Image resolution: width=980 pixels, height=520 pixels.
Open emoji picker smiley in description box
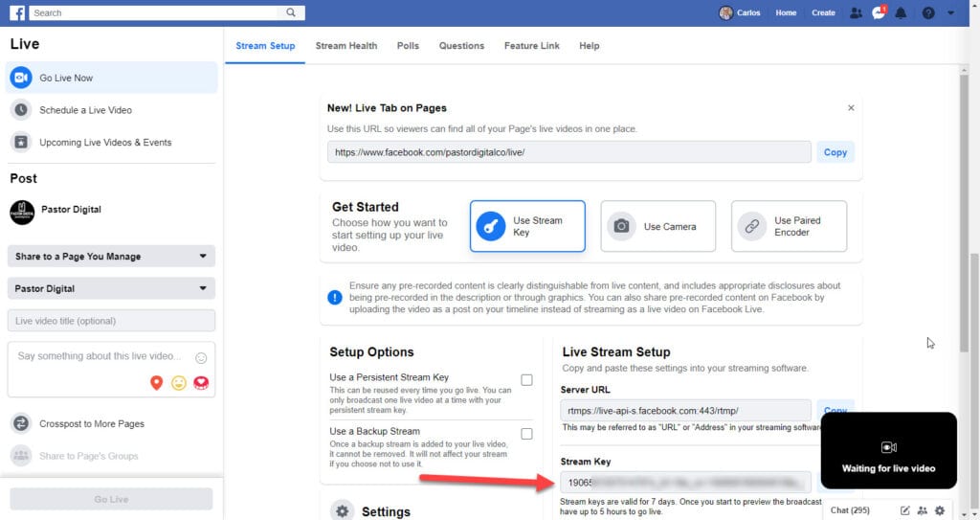pyautogui.click(x=201, y=358)
